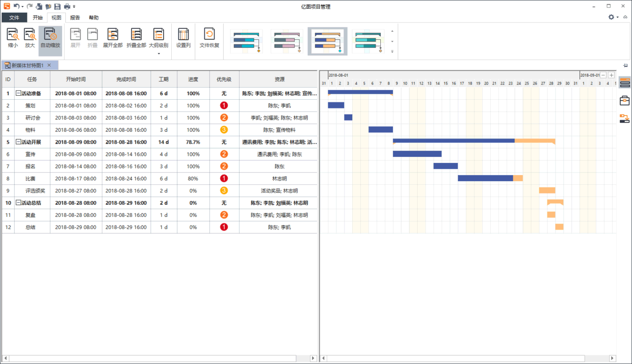
Task: Choose the blue-orange Gantt theme thumbnail
Action: pyautogui.click(x=327, y=41)
